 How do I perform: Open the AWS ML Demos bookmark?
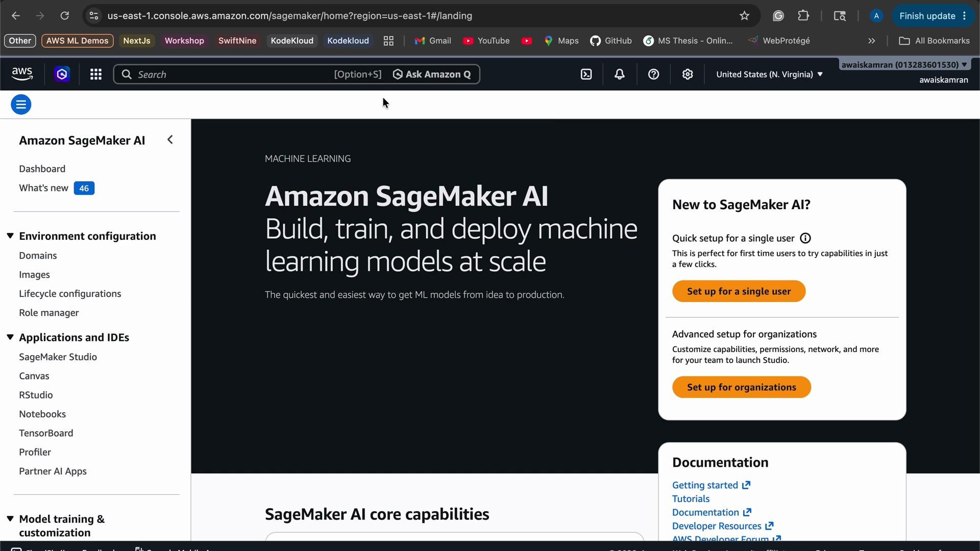[77, 41]
